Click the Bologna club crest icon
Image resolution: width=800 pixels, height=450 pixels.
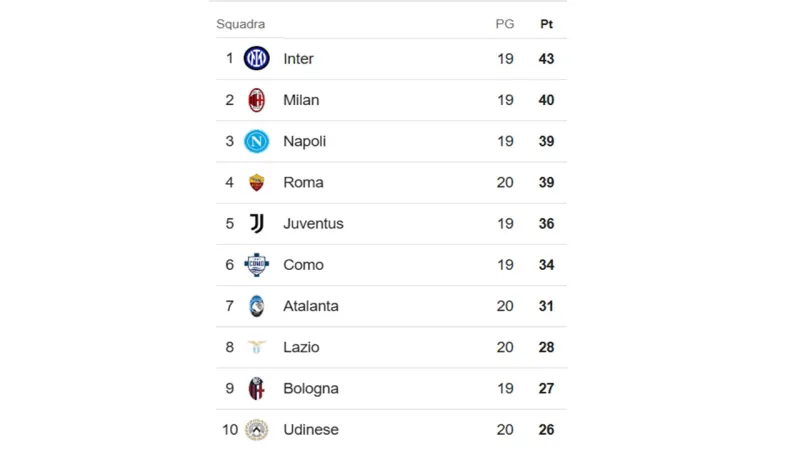pos(257,388)
